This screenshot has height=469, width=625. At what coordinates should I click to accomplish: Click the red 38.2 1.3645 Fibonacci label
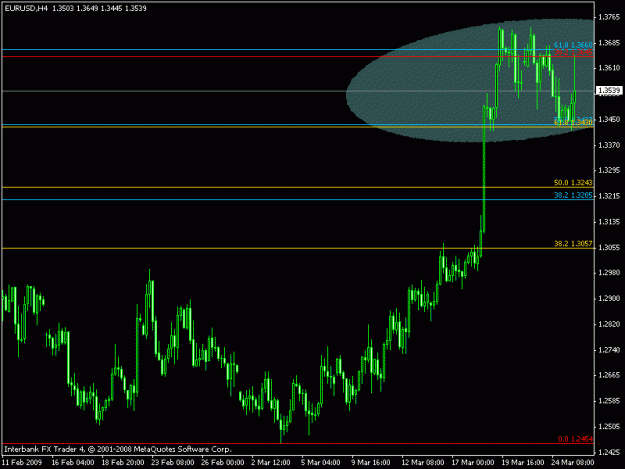point(573,53)
